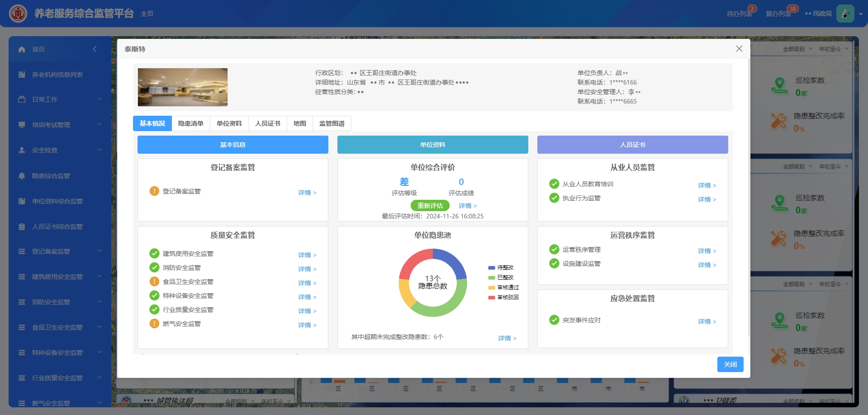This screenshot has height=415, width=868.
Task: Click the bell icon beside 隐患综合监管
Action: click(x=22, y=176)
